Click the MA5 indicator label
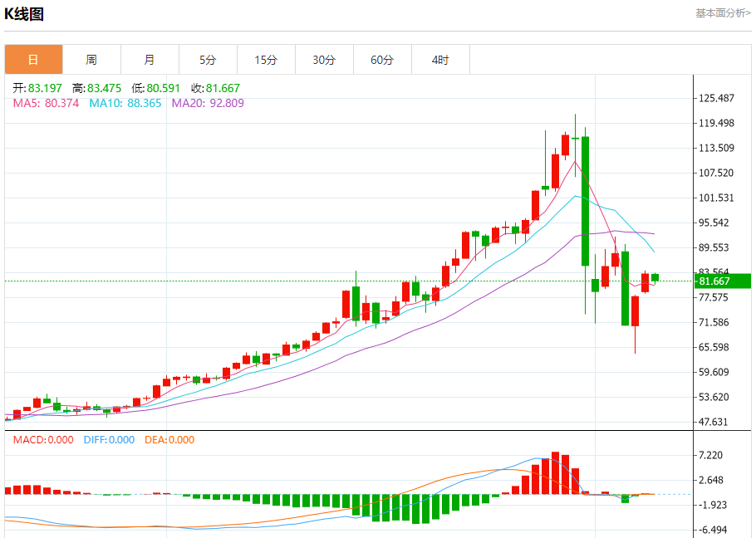756x538 pixels. click(46, 103)
